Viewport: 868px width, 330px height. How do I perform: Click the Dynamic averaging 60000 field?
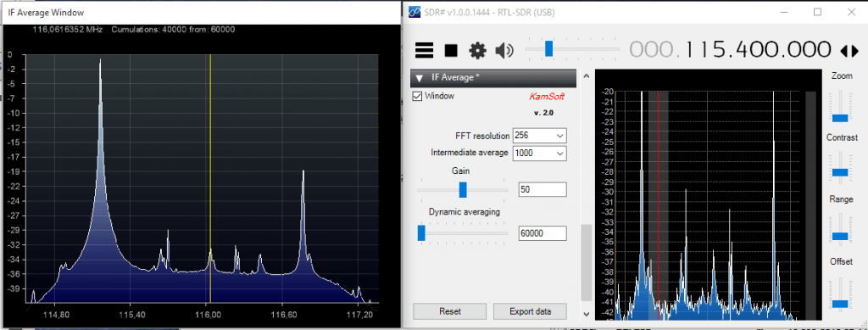point(542,233)
